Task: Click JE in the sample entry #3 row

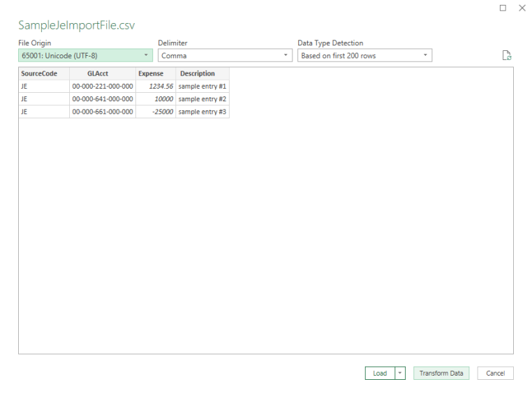Action: click(x=44, y=112)
